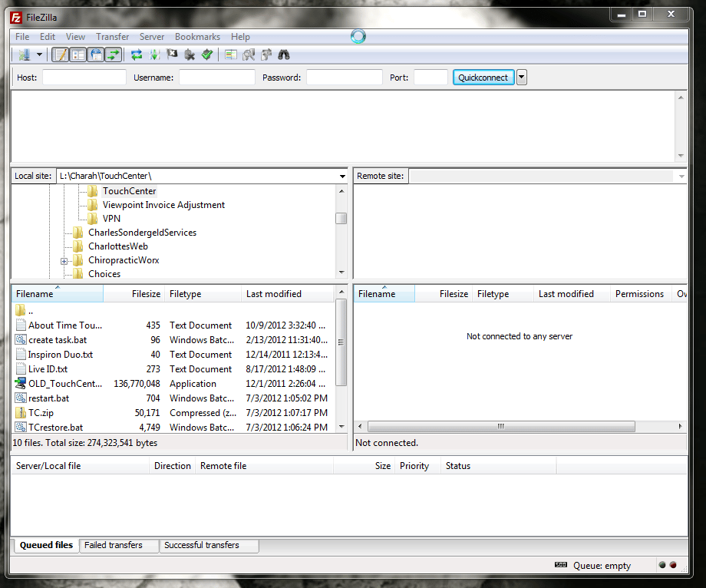706x588 pixels.
Task: Click the Username input field
Action: coord(217,78)
